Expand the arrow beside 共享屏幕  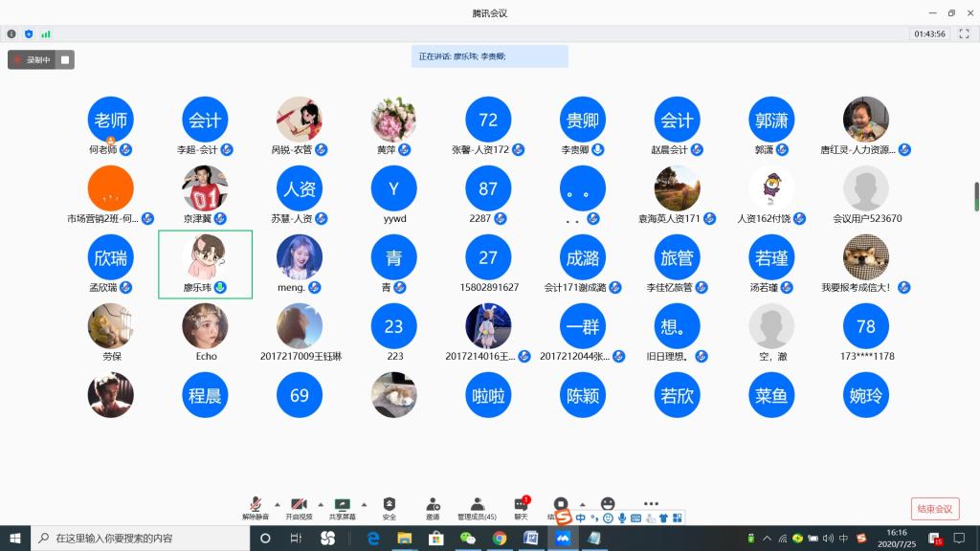coord(365,504)
